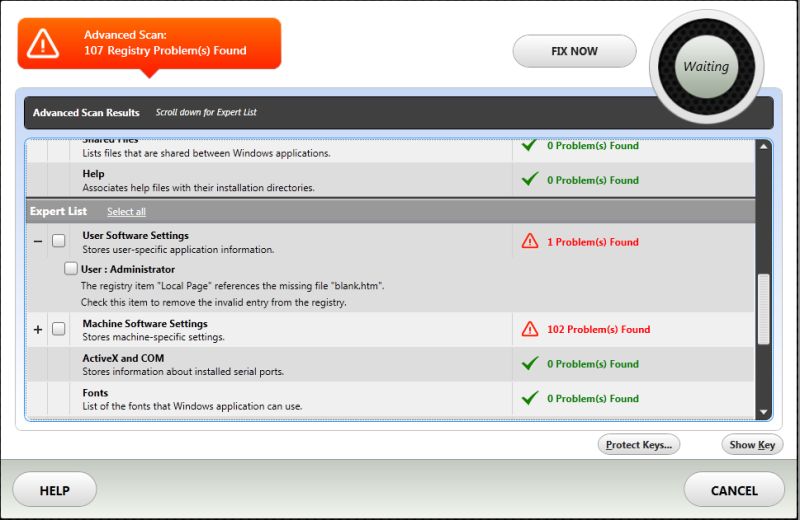Click the warning triangle in the orange banner

pyautogui.click(x=43, y=43)
